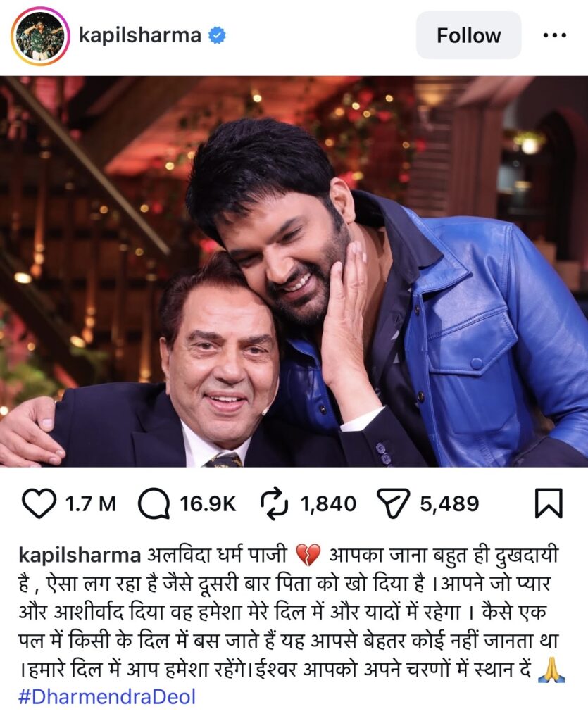This screenshot has height=721, width=588.
Task: Open the posted photo of two men
Action: tap(294, 271)
